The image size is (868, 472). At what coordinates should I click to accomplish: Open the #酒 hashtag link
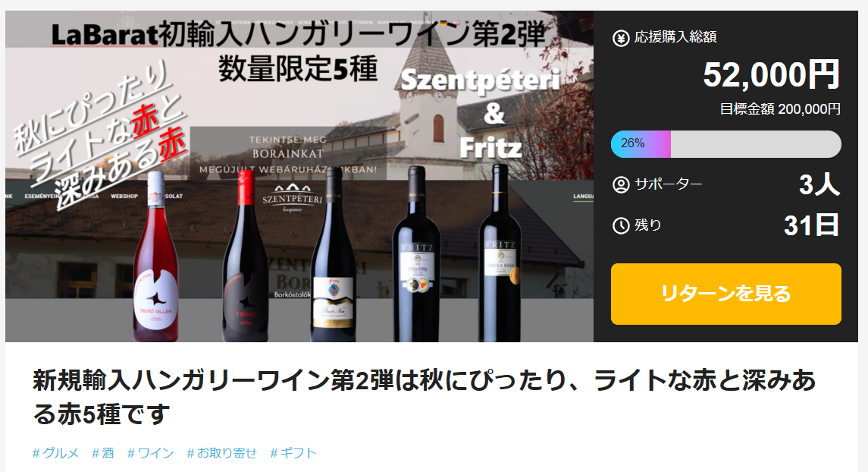point(103,453)
